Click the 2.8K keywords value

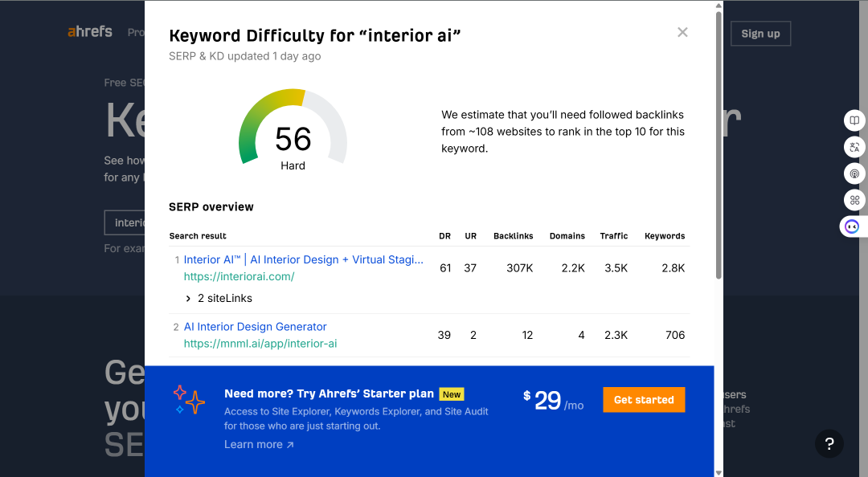point(674,268)
